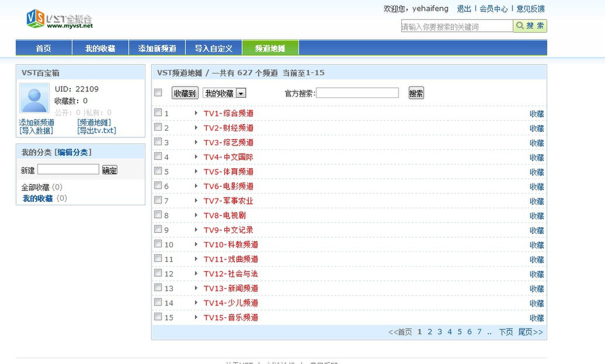Check the box for row 13 TV13
The image size is (605, 364).
click(158, 287)
